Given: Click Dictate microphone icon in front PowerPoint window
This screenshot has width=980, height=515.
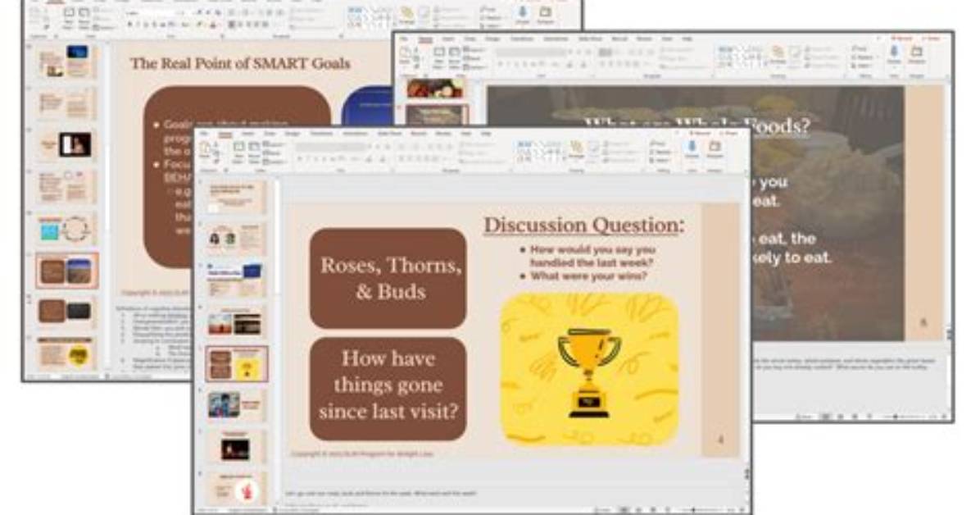Looking at the screenshot, I should click(692, 149).
